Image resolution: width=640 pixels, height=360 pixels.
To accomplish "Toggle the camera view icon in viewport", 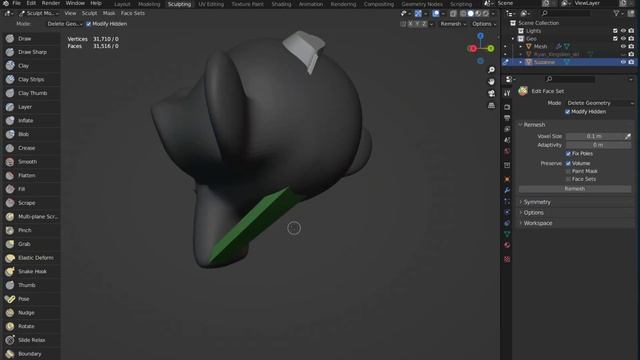I will tap(491, 93).
